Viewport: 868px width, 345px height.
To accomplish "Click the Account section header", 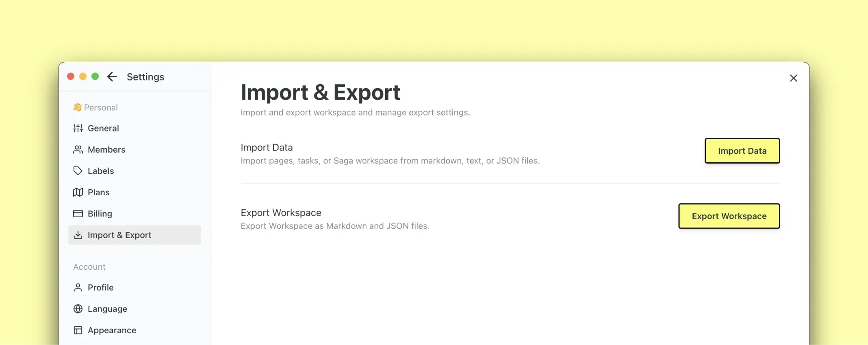I will point(89,267).
